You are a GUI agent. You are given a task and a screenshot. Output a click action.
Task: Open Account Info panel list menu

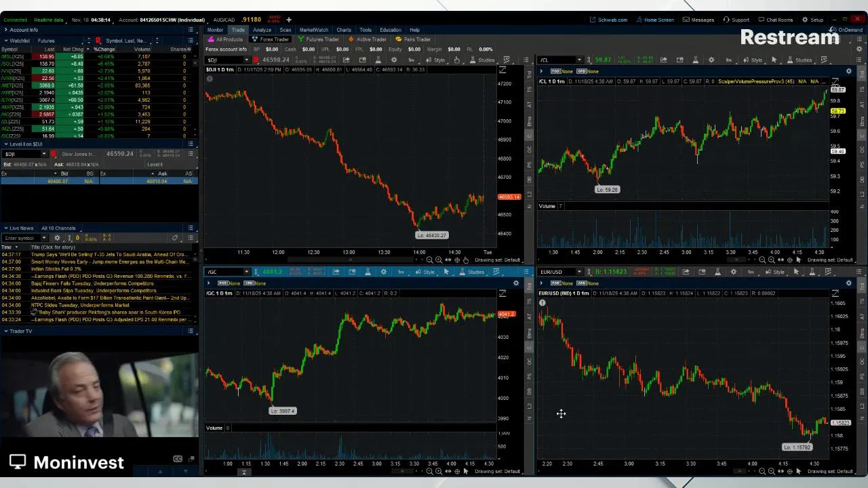pos(191,30)
